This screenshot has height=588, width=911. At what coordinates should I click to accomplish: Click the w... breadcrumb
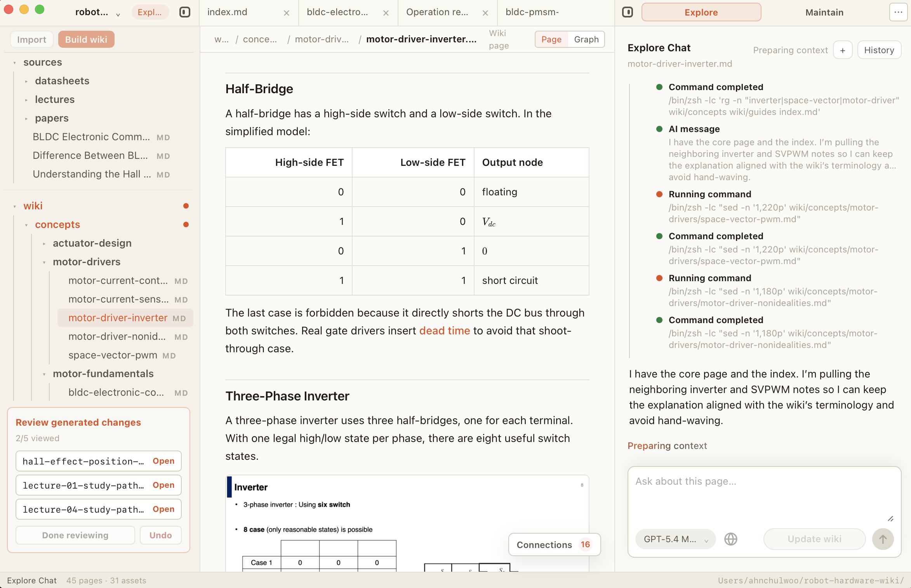click(x=221, y=39)
